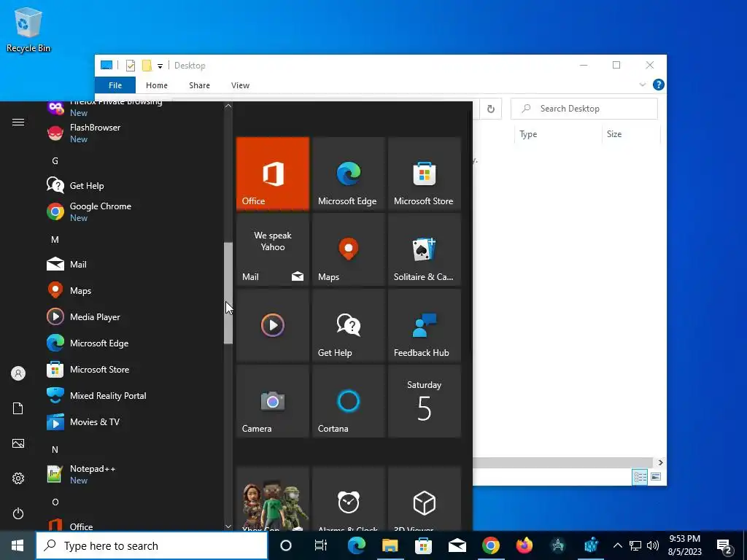Launch Mixed Reality Portal
747x560 pixels.
(x=133, y=395)
